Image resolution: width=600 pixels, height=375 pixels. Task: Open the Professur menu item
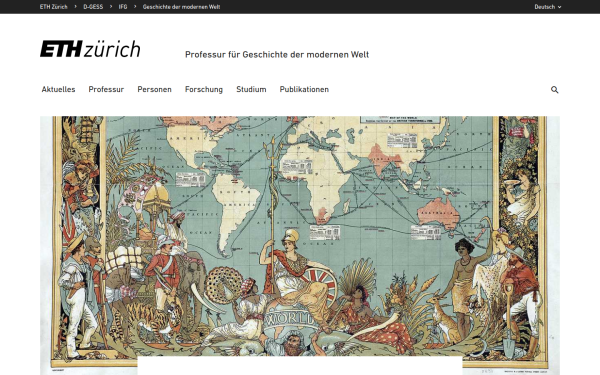106,89
